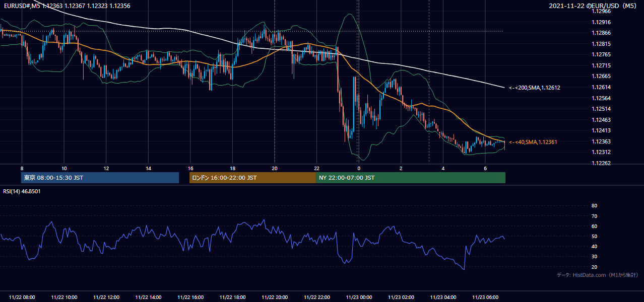Click the 11/22 08:00 bottom time label
Screen dimensions: 644x302
(x=22, y=297)
